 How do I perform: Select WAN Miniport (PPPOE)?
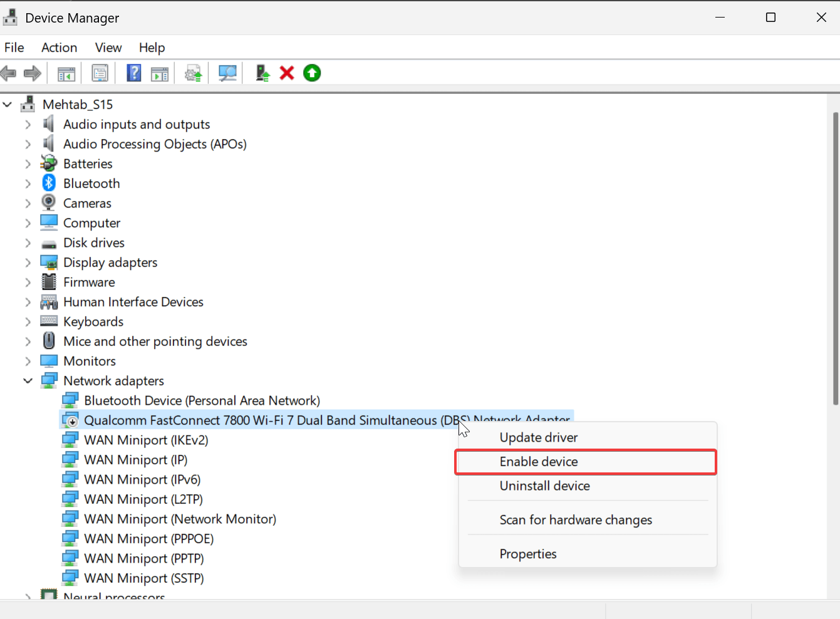tap(149, 539)
